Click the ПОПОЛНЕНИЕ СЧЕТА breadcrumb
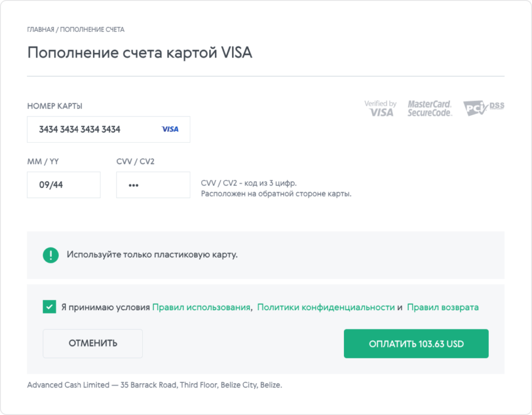Viewport: 532px width, 415px height. point(92,30)
